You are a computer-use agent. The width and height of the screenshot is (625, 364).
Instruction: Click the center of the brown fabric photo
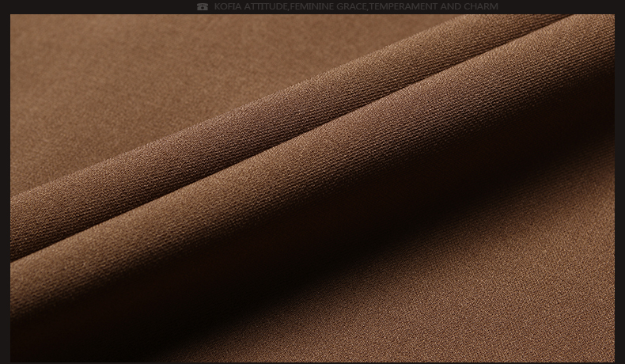(312, 188)
